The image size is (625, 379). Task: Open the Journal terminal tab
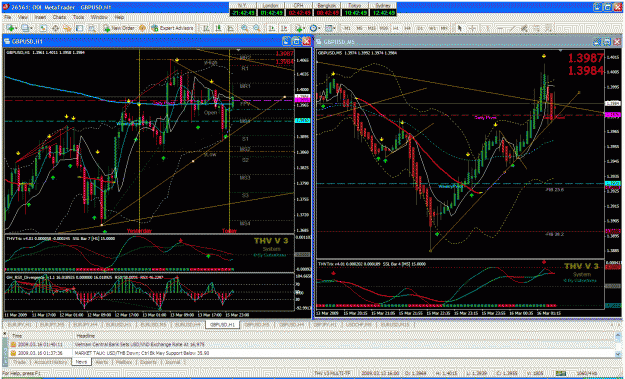[173, 362]
